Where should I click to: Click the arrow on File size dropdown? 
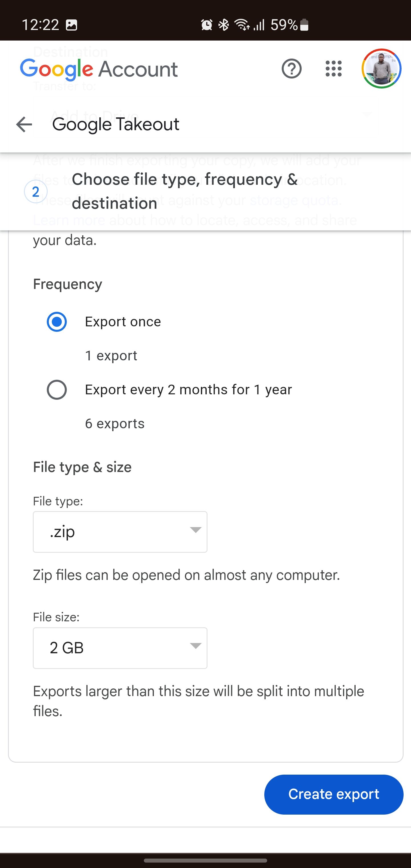196,646
